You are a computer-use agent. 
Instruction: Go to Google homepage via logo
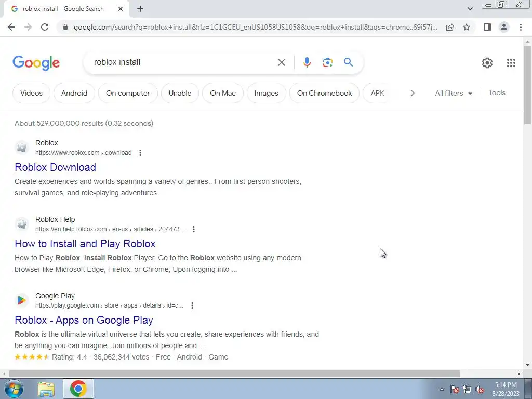(36, 63)
